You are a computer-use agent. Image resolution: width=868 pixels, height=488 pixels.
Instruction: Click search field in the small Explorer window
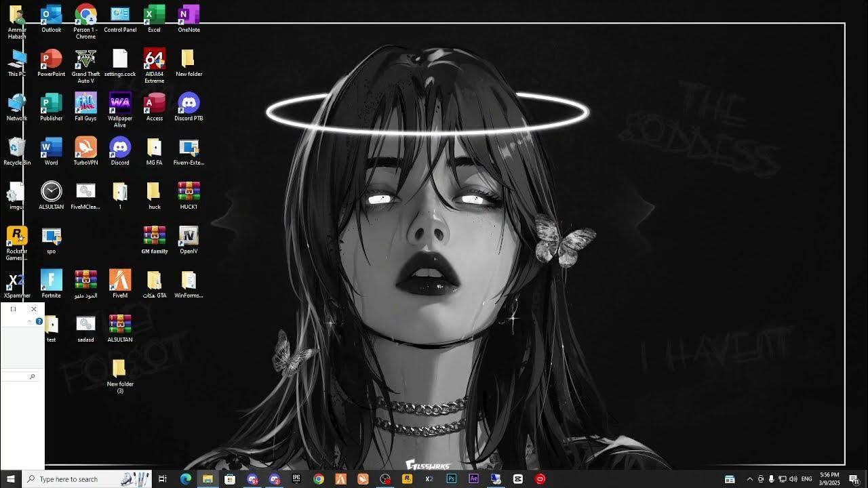[18, 376]
